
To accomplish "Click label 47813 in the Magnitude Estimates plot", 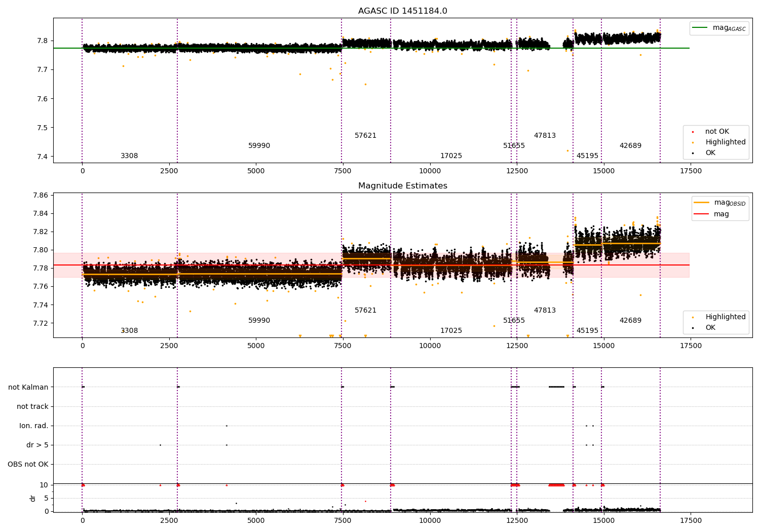I will coord(545,311).
